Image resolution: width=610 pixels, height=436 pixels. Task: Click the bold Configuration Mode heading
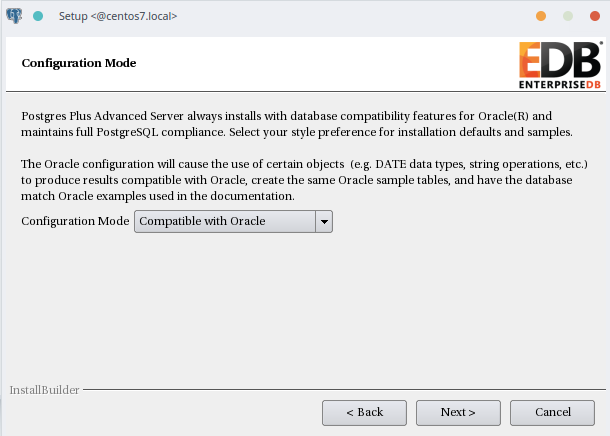[79, 63]
